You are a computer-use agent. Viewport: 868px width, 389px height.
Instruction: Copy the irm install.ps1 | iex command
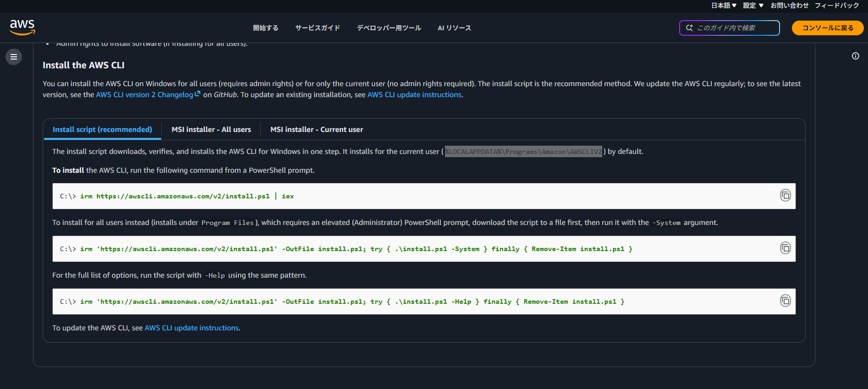786,196
